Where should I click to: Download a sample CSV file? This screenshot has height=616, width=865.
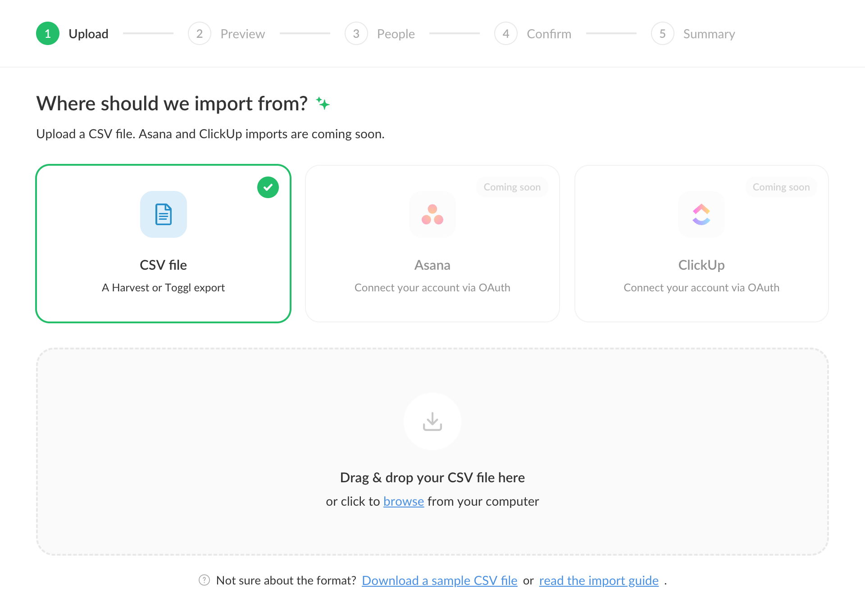pos(440,580)
